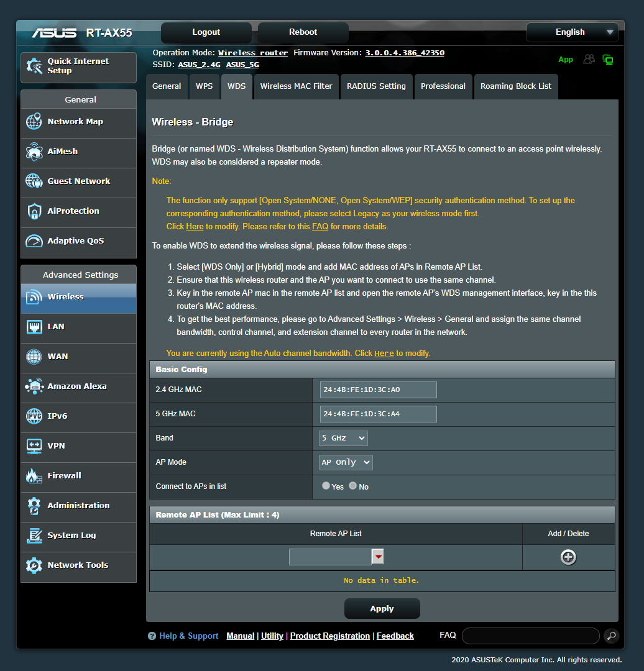Open the Professional tab
The width and height of the screenshot is (644, 671).
coord(443,86)
